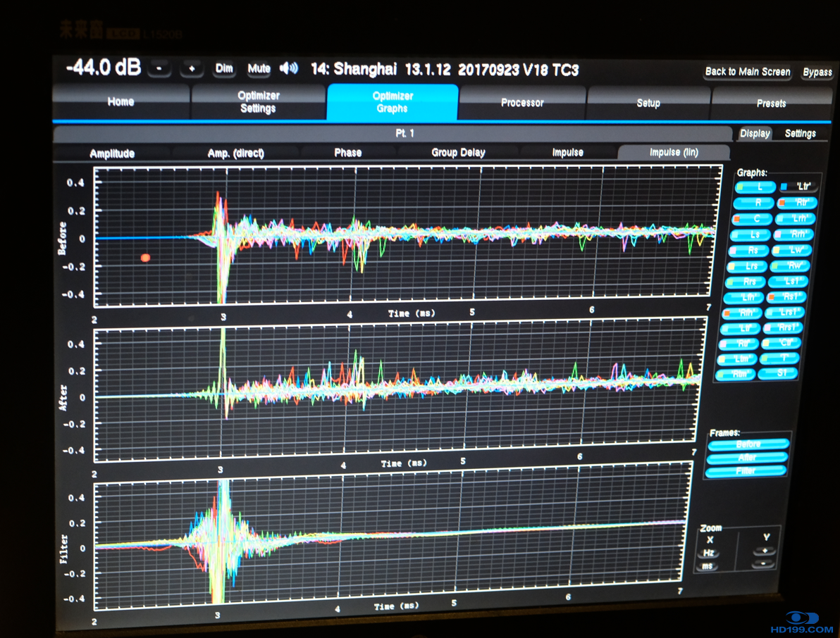Zoom out Y axis with minus
Screen dimensions: 840x638
pos(763,564)
